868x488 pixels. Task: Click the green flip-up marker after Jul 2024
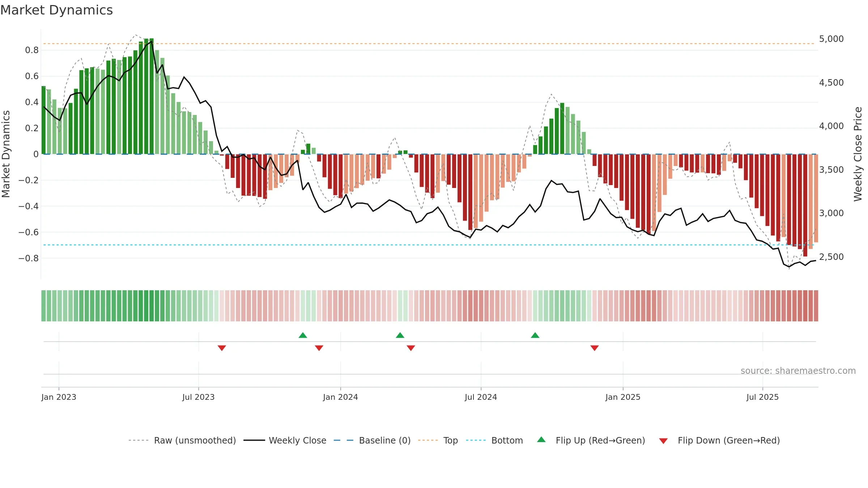coord(535,335)
